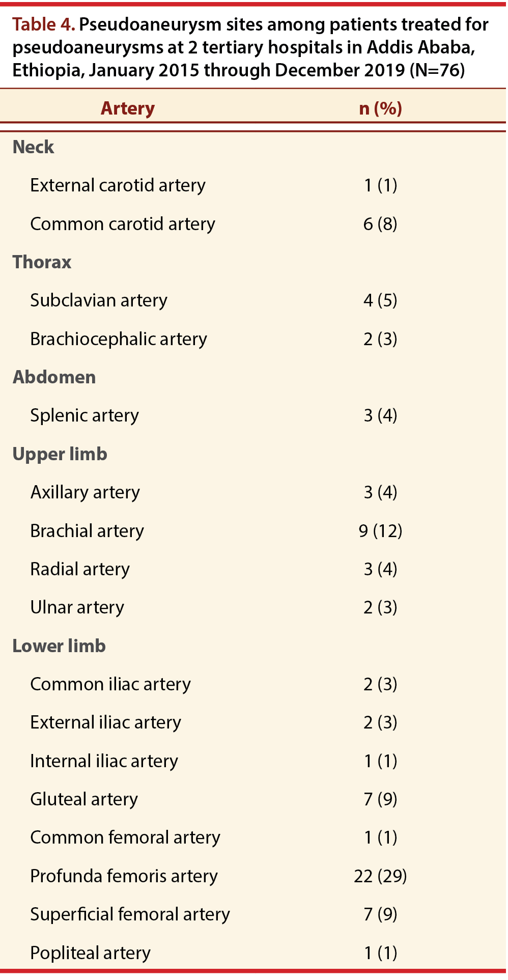This screenshot has width=508, height=980.
Task: Click the Brachial artery value 9 (12)
Action: (380, 530)
